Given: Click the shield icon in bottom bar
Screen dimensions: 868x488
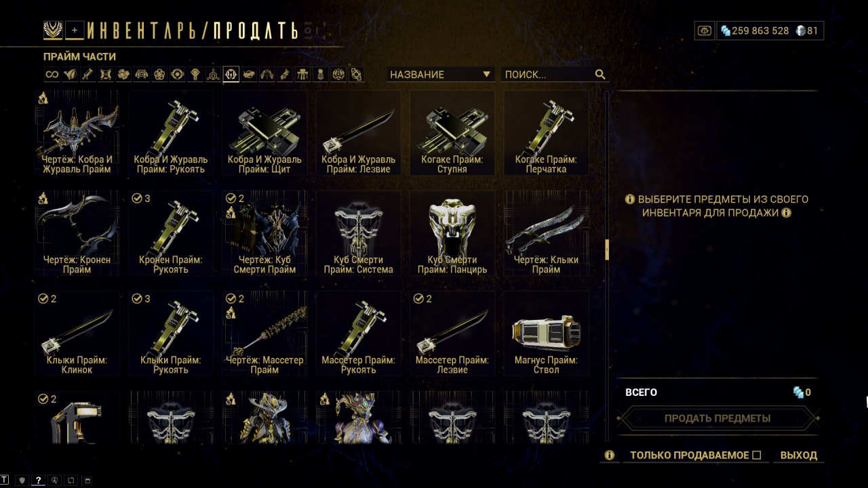Looking at the screenshot, I should (21, 481).
